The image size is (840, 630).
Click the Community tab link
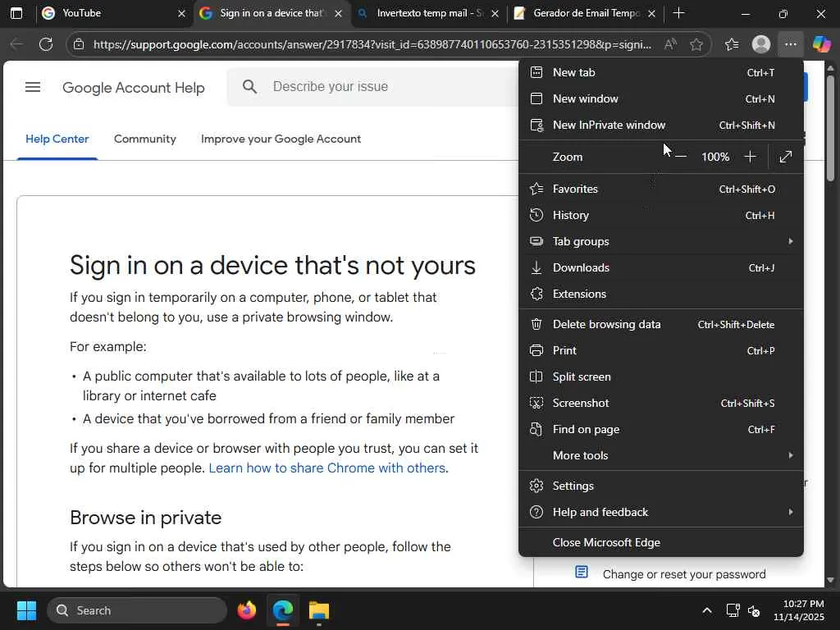[x=144, y=139]
